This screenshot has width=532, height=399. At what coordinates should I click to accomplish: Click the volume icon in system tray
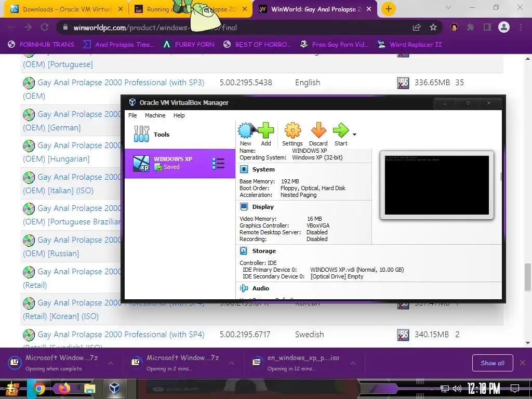click(x=457, y=389)
